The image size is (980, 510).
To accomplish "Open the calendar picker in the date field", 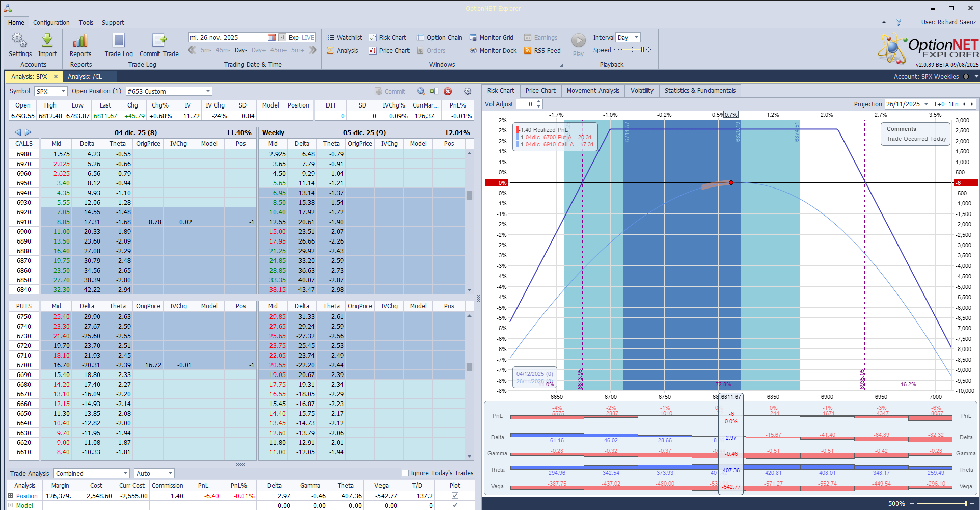I will (271, 37).
